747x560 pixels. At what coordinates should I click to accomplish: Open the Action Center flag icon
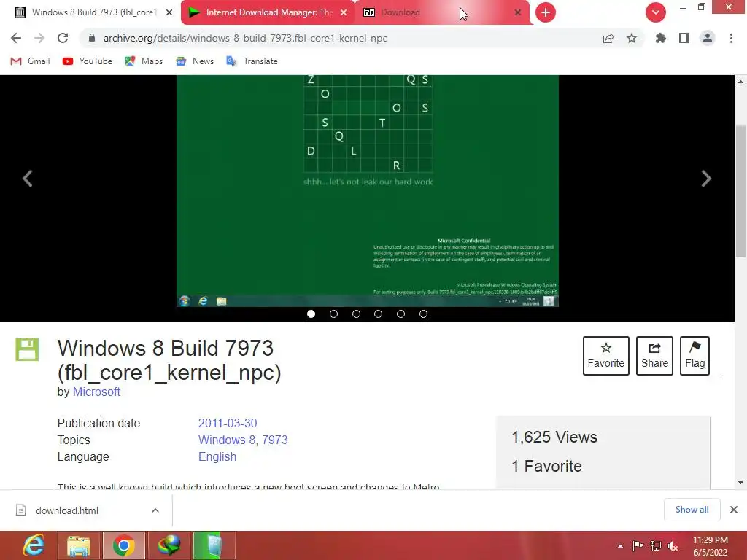pyautogui.click(x=638, y=545)
